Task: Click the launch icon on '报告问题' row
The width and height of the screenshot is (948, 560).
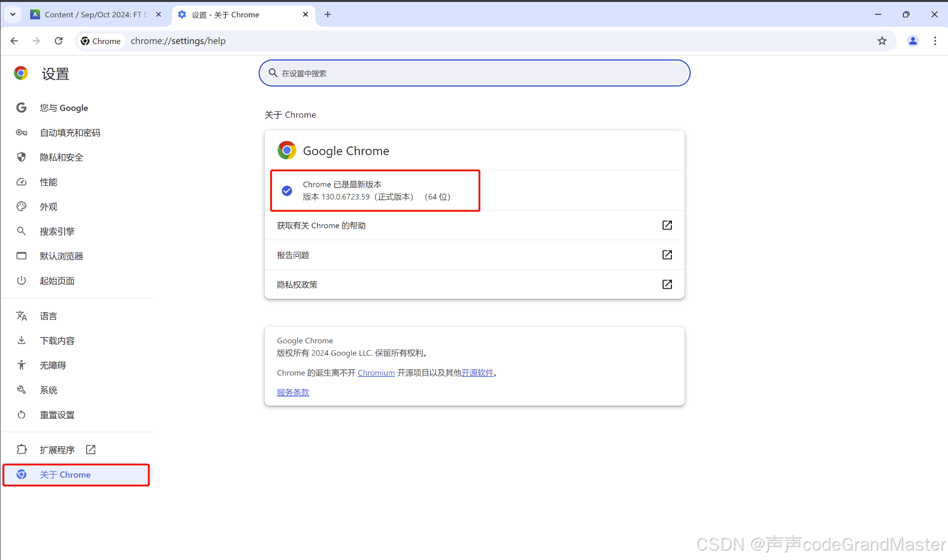Action: tap(667, 255)
